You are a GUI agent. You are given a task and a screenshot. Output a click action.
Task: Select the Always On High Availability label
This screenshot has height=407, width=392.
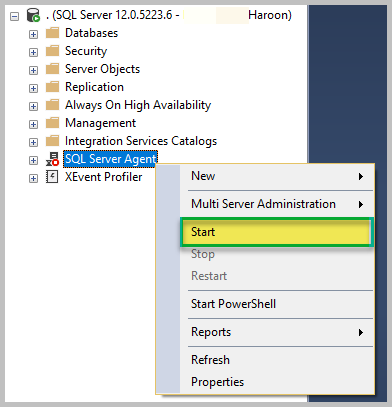(x=138, y=105)
